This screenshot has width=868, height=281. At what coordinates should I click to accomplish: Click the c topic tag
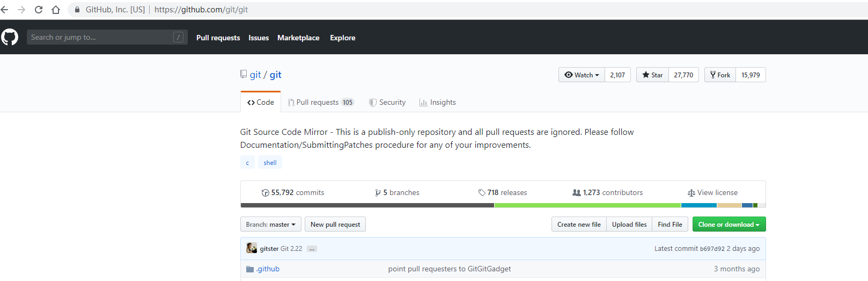(247, 162)
